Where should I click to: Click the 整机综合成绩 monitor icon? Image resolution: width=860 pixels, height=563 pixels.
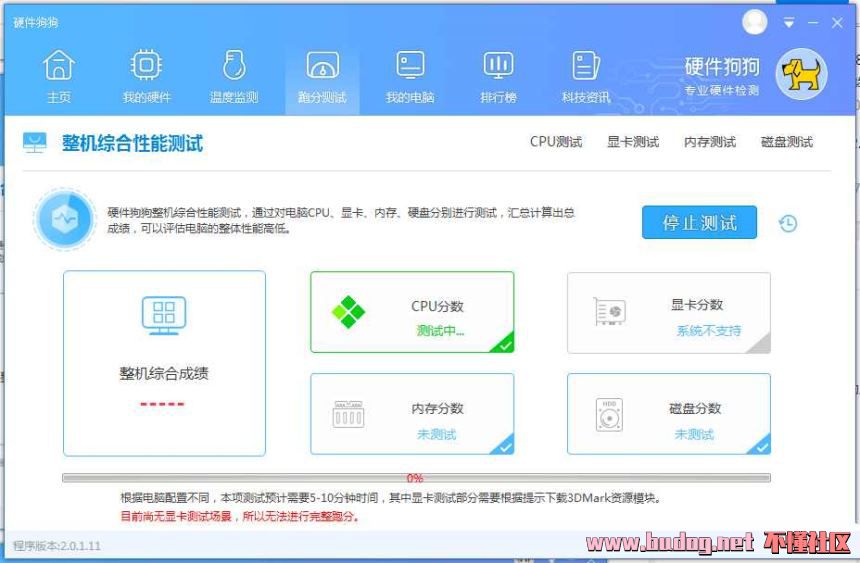pyautogui.click(x=164, y=316)
